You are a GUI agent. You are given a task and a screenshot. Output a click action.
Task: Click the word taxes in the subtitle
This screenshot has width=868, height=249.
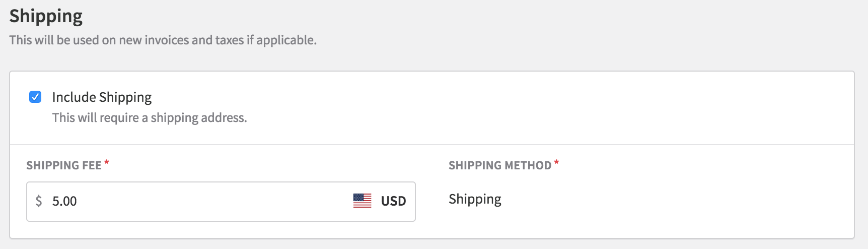230,40
